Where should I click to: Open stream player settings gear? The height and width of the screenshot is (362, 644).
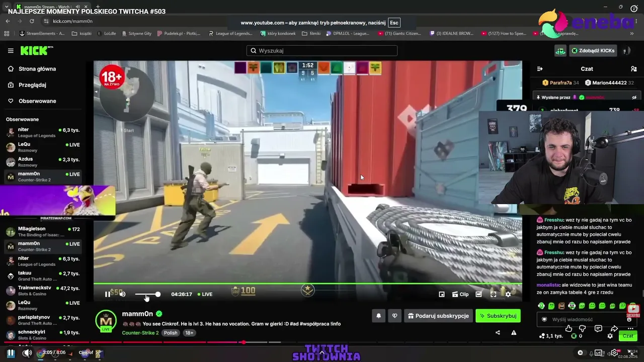[x=508, y=294]
